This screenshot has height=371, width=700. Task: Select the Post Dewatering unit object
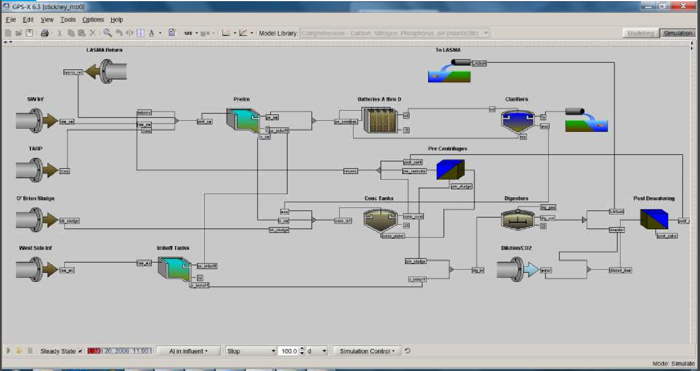coord(654,220)
